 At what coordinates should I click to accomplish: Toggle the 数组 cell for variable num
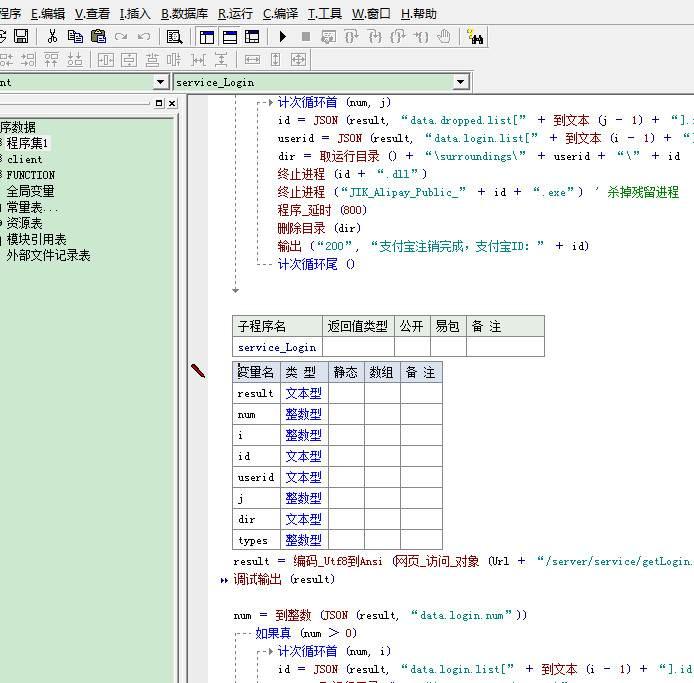click(x=382, y=414)
